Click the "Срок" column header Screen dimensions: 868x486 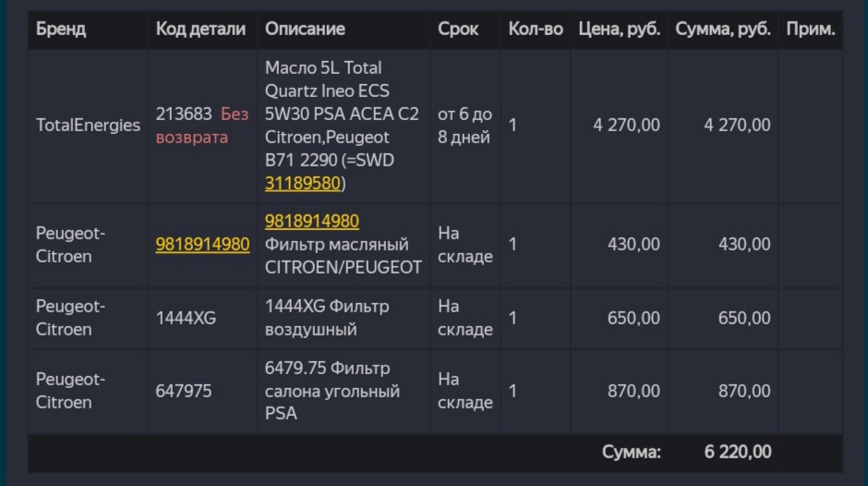[458, 29]
